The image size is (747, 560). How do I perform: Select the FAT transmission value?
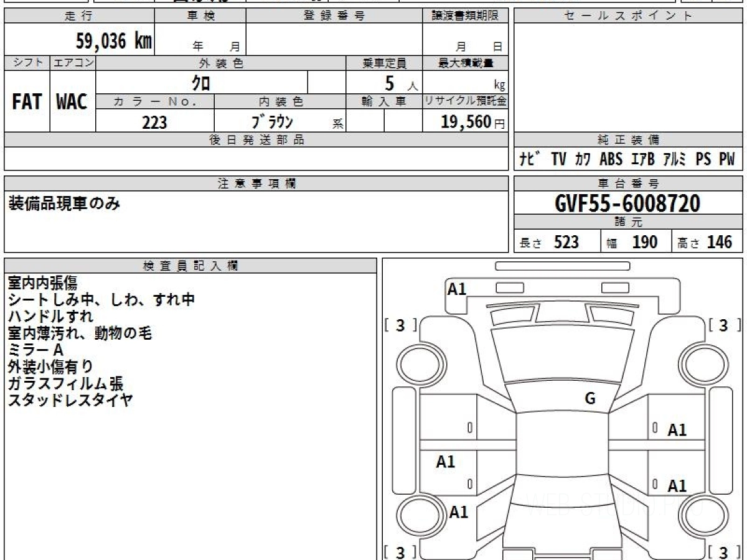tap(27, 102)
